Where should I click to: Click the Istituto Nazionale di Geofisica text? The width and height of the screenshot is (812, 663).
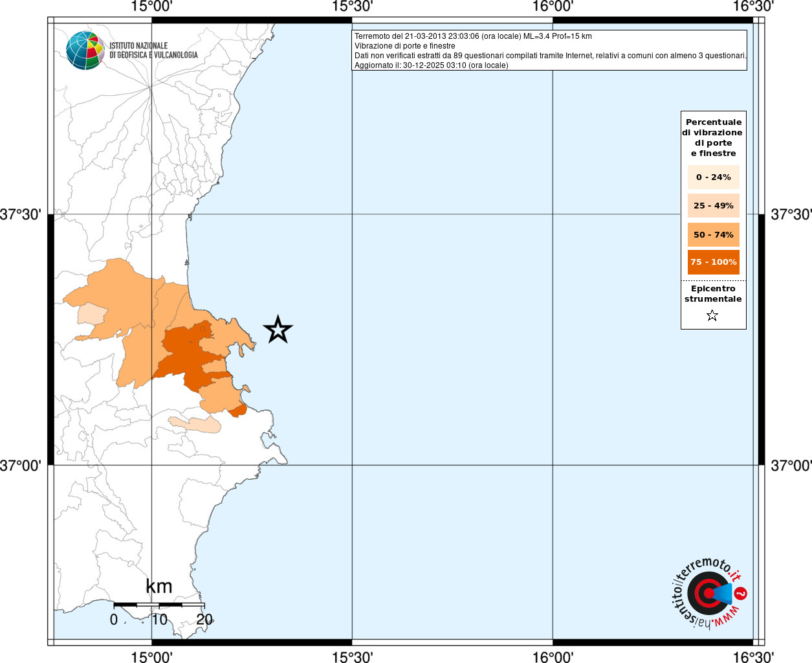(153, 51)
